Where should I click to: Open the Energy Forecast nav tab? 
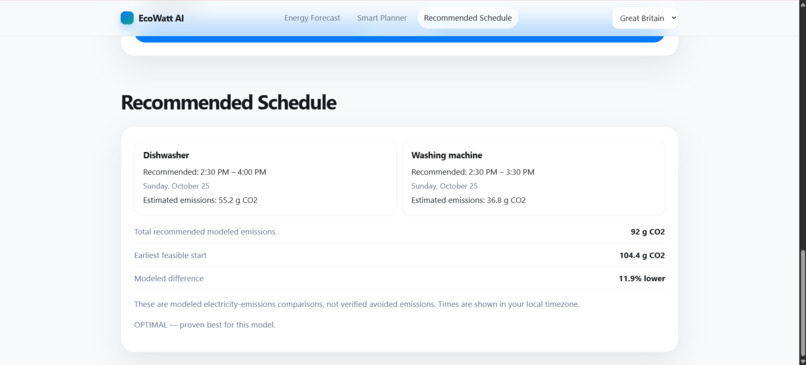pyautogui.click(x=312, y=18)
